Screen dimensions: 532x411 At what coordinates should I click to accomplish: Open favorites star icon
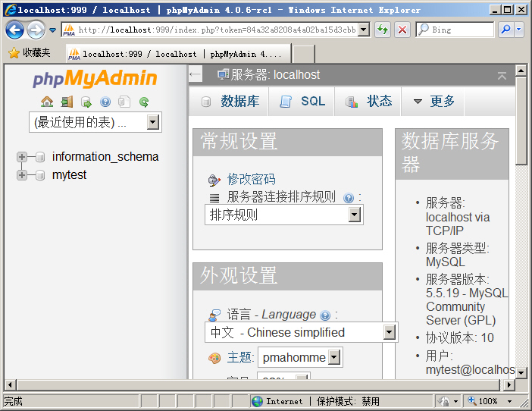tap(14, 53)
